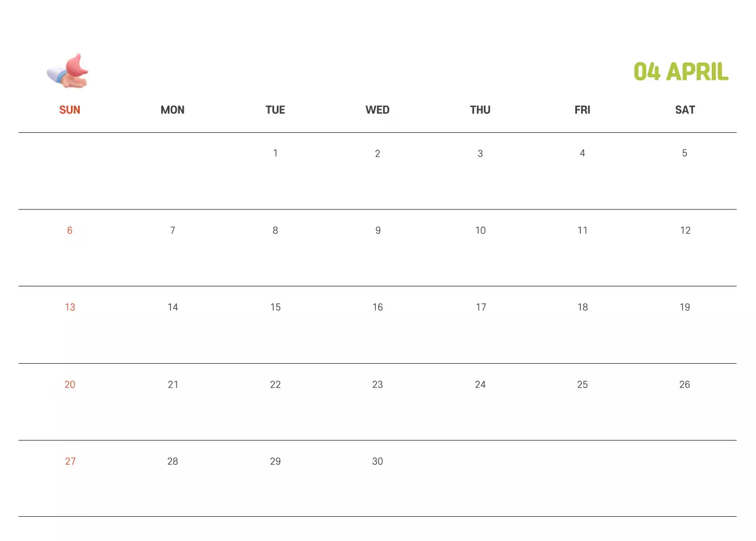This screenshot has height=541, width=756.
Task: Click red Sunday date 27
Action: pyautogui.click(x=70, y=461)
